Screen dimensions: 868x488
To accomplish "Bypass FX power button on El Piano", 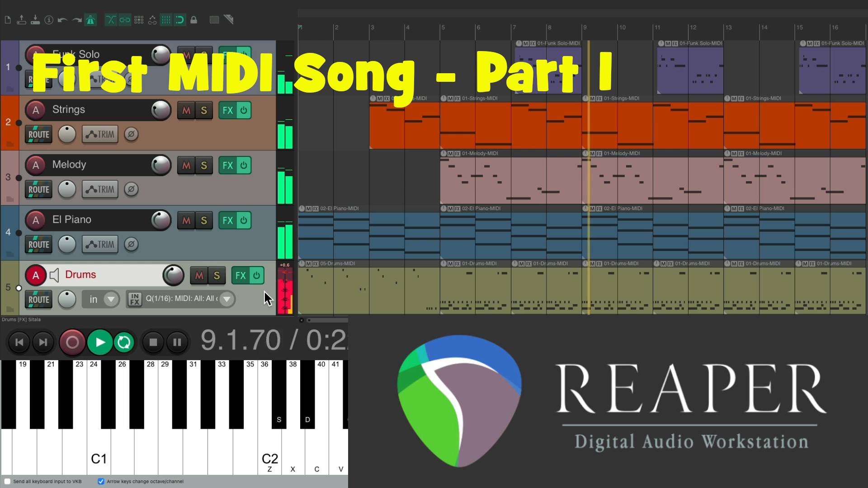I will click(244, 221).
